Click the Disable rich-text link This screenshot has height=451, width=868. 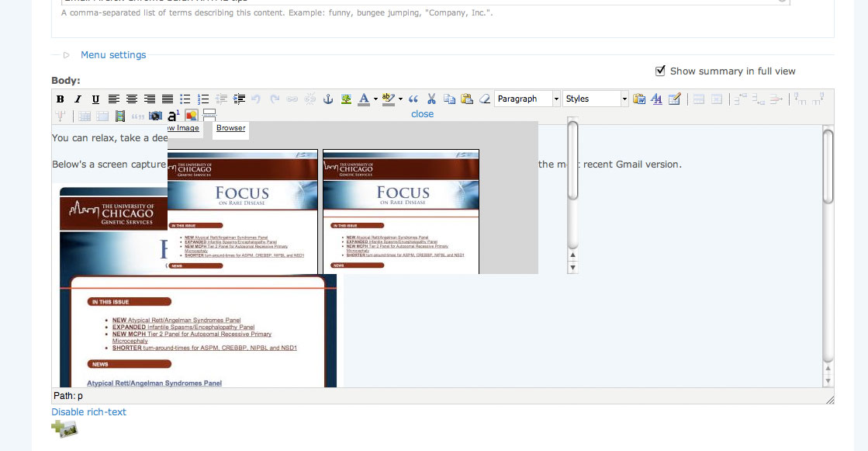[88, 411]
